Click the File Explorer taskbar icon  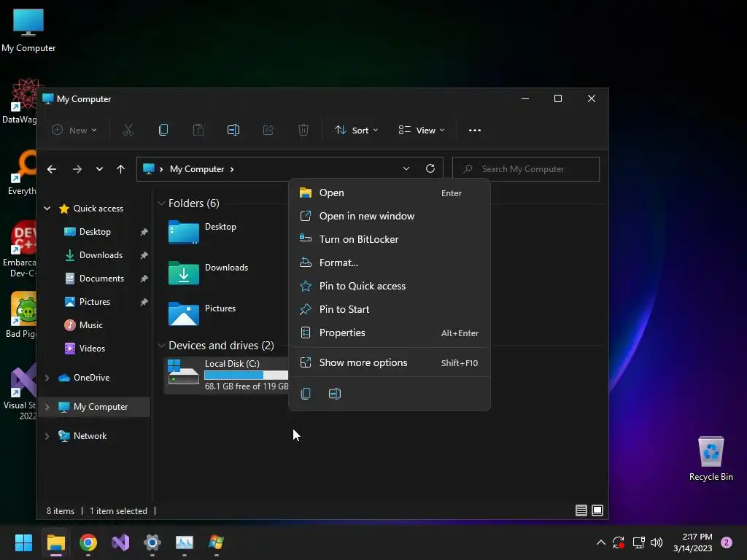coord(55,542)
